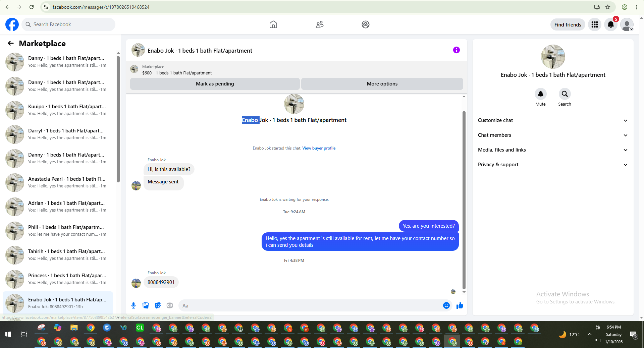Show hidden system tray icons chevron
Image resolution: width=644 pixels, height=348 pixels.
pyautogui.click(x=589, y=334)
